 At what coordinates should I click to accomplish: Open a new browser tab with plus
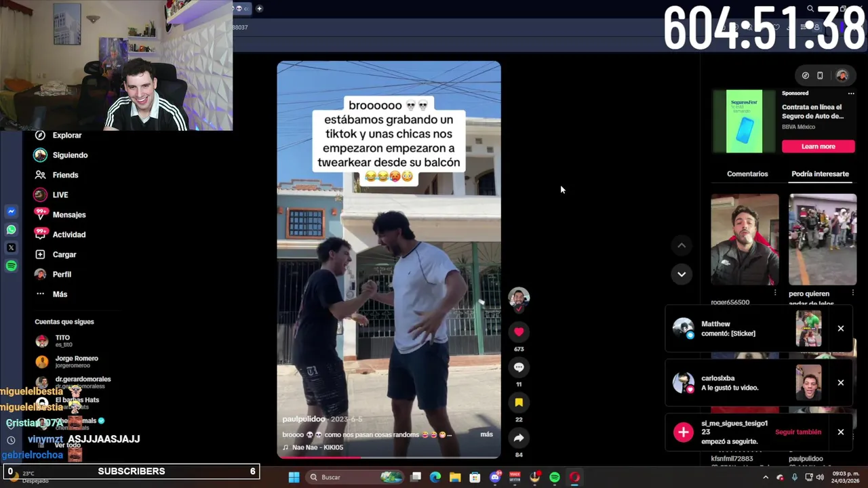(259, 9)
